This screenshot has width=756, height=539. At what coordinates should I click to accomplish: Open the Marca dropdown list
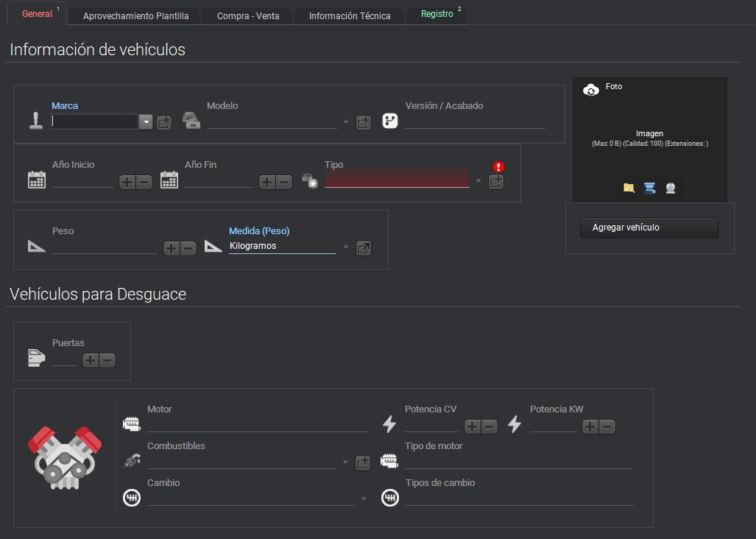(x=146, y=122)
